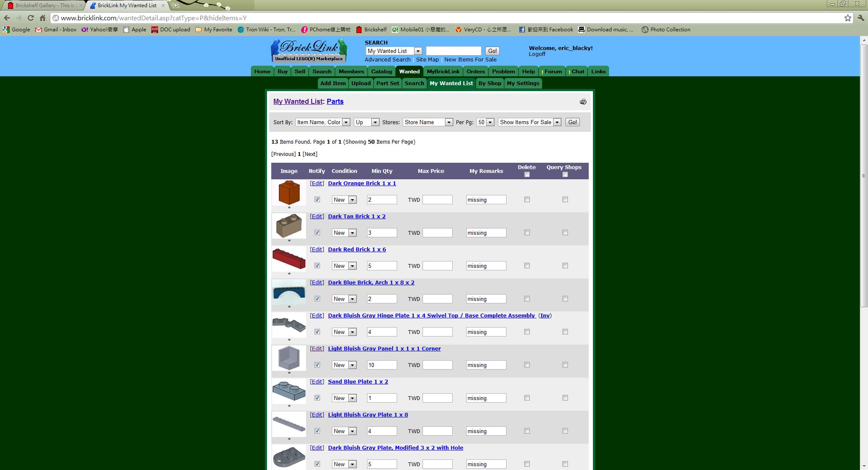Reload the page with refresh icon
The image size is (868, 470).
[x=31, y=18]
